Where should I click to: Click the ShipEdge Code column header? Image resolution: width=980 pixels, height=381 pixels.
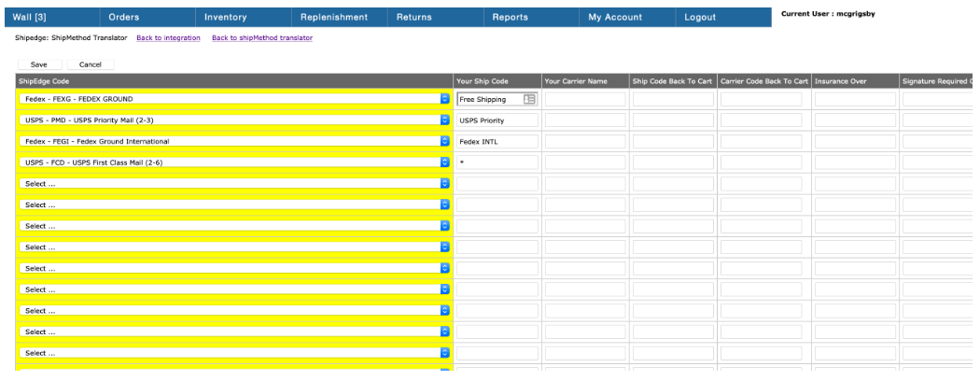coord(234,81)
